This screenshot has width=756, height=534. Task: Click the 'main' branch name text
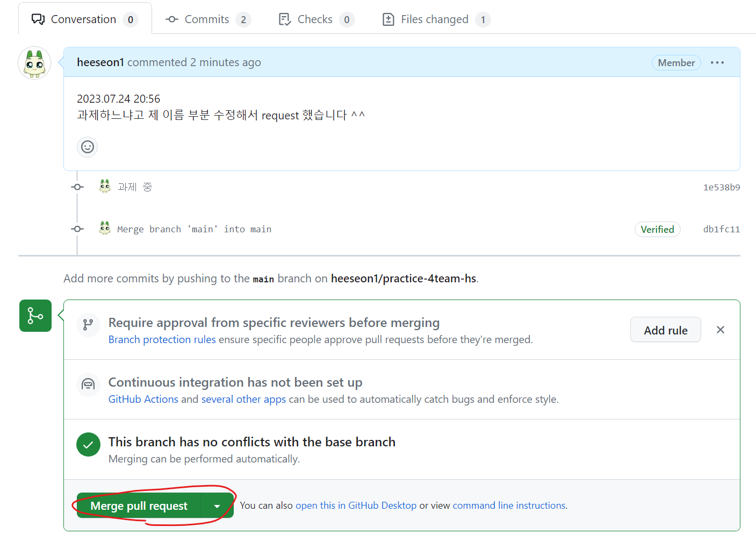coord(263,279)
